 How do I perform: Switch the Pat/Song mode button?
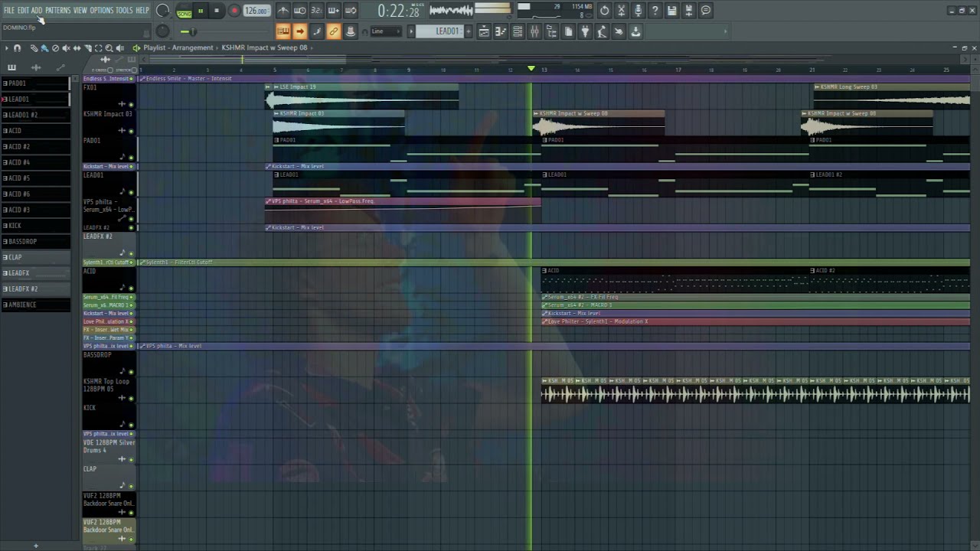(184, 11)
